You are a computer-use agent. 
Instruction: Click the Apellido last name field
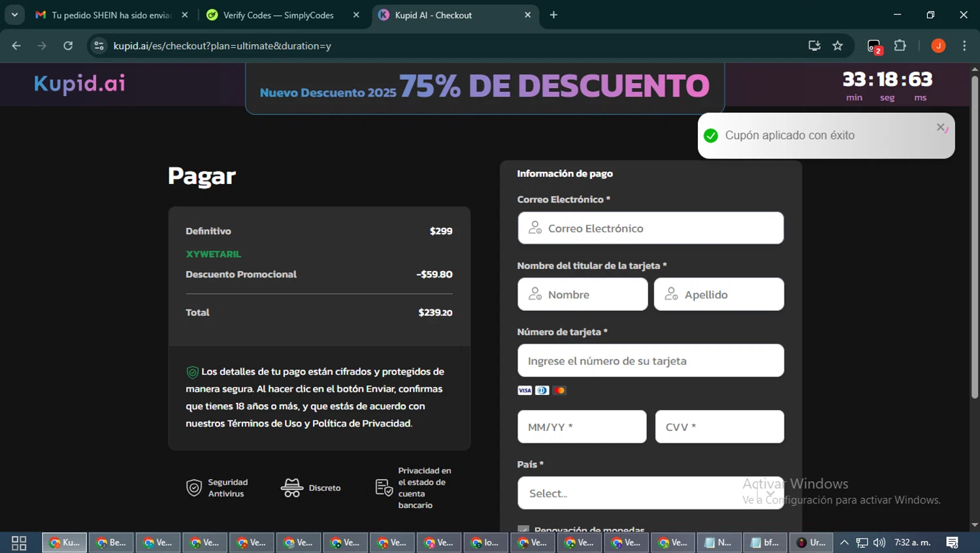[x=719, y=294]
